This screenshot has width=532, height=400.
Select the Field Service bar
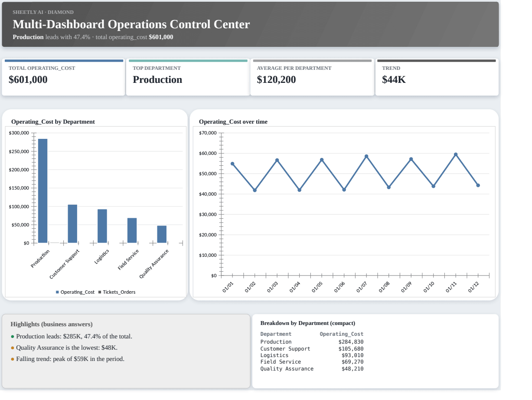click(x=132, y=230)
